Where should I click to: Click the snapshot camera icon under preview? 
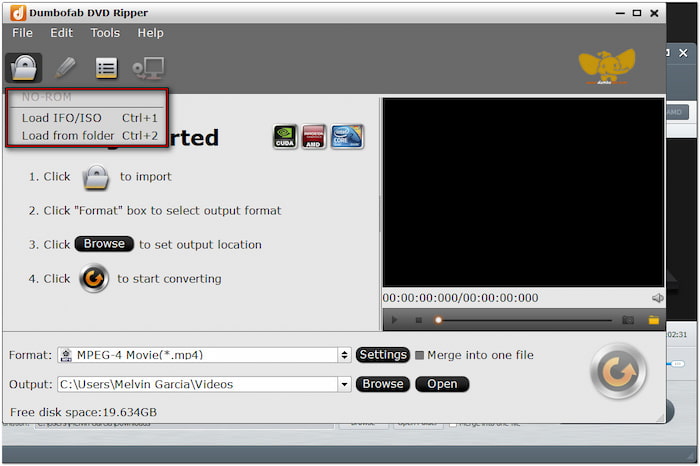coord(628,320)
